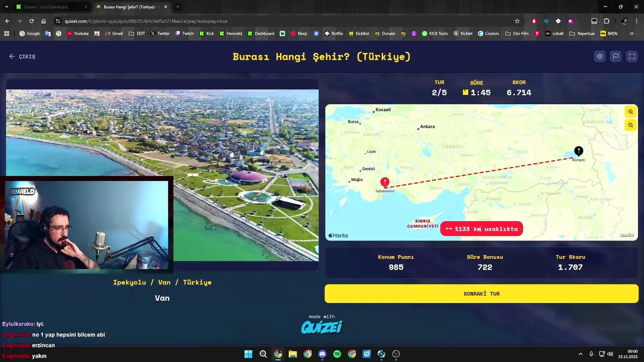Click the red Tahmininiz guess pin
Screen dimensions: 644x362
click(x=385, y=183)
